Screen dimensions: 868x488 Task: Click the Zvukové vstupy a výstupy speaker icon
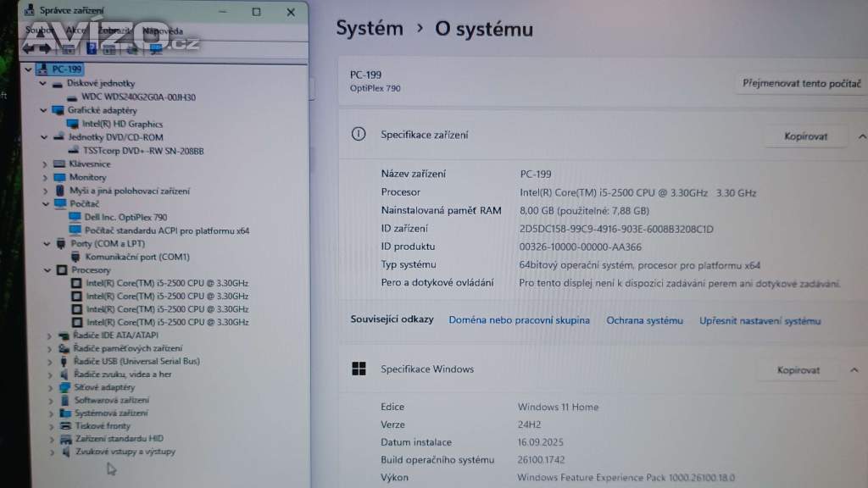click(x=66, y=452)
